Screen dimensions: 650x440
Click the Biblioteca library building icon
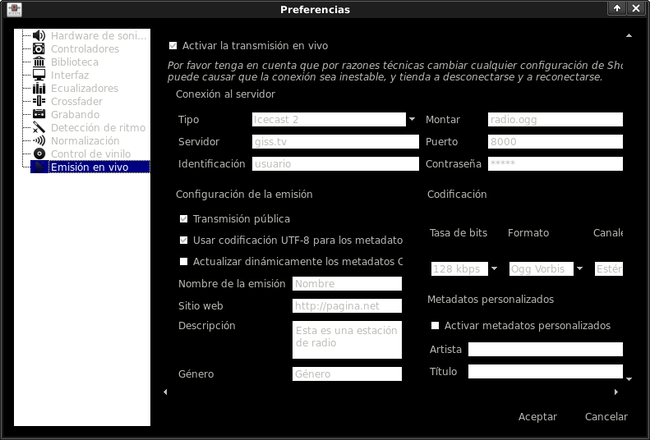pos(39,62)
